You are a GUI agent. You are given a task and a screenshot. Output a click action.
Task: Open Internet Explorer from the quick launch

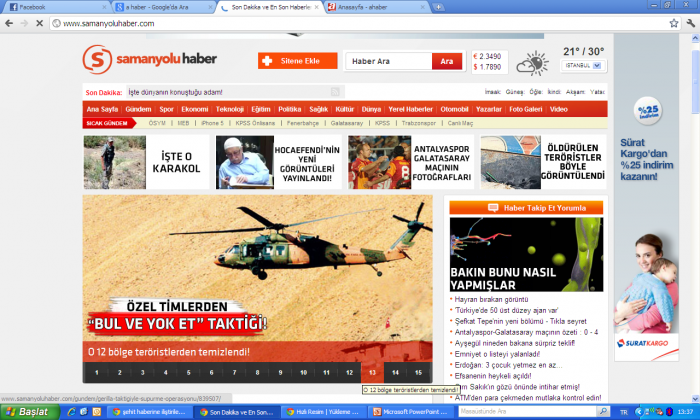point(71,412)
